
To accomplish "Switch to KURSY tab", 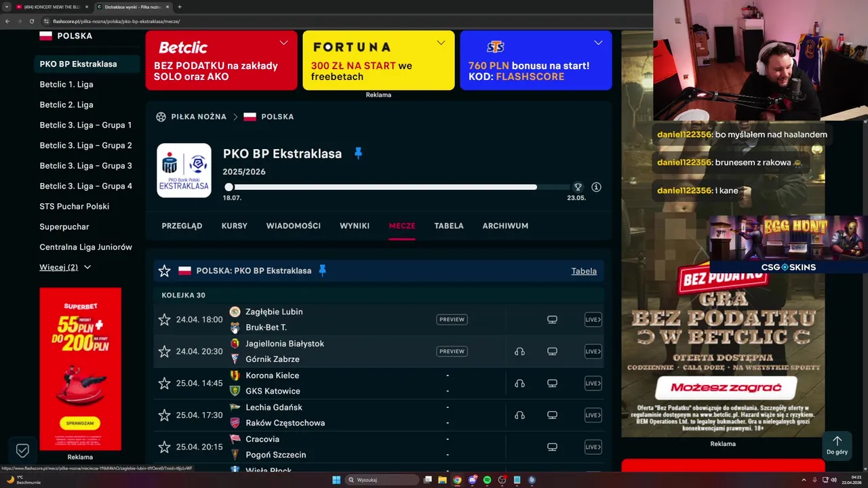I will point(234,226).
